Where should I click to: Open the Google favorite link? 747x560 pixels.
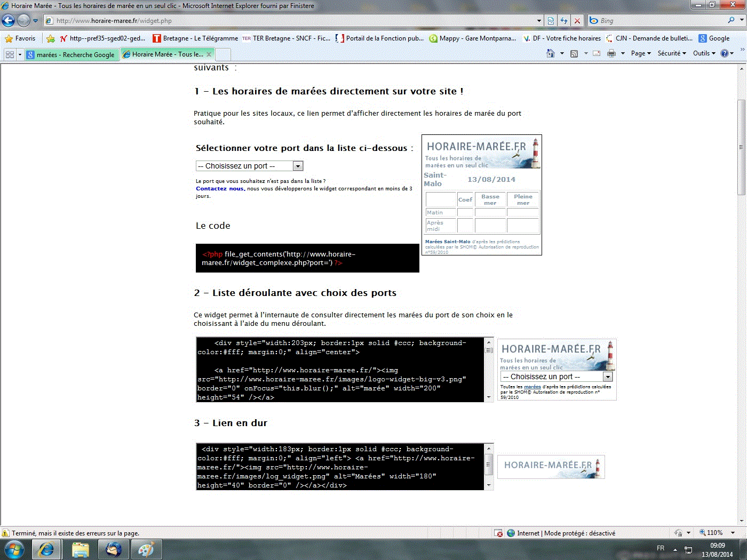tap(714, 38)
